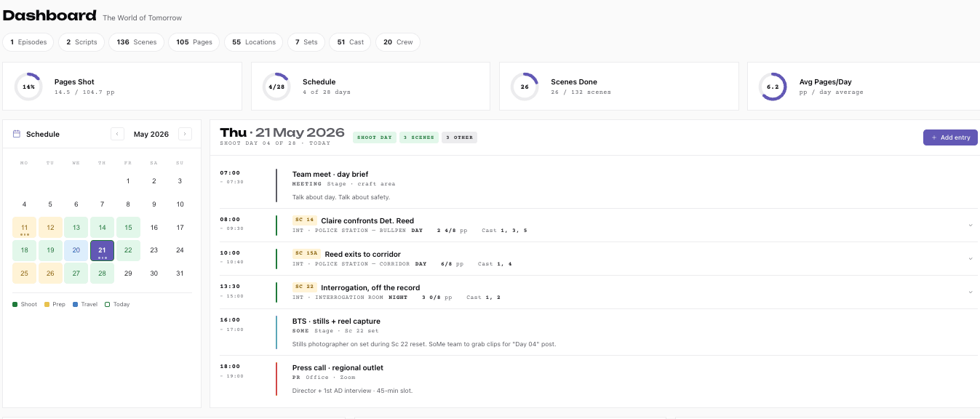Screen dimensions: 980x419
Task: Click the SHOOT DAY badge
Action: click(375, 137)
